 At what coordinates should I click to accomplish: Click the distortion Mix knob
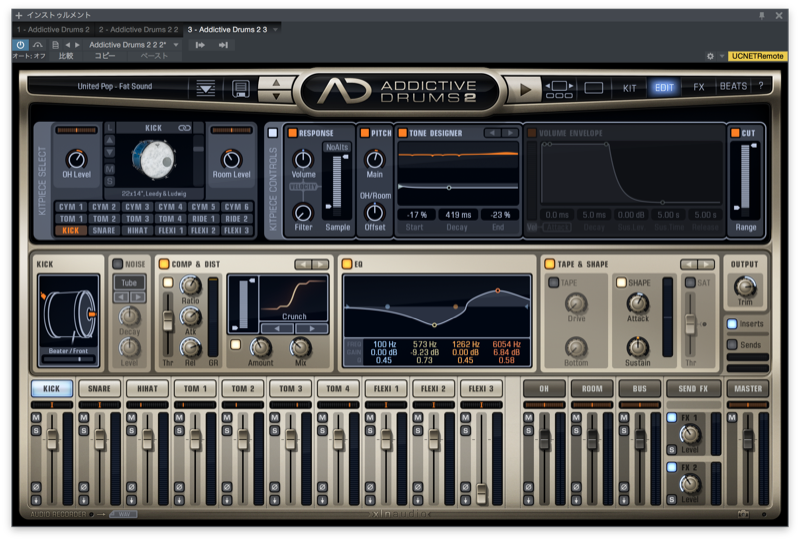point(301,348)
